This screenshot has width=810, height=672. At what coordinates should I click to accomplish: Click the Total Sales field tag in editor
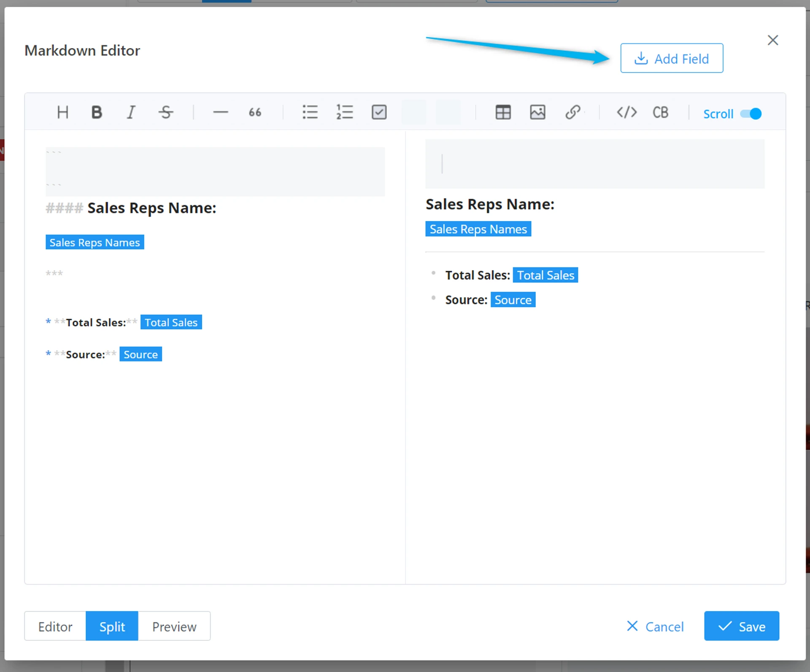click(171, 322)
